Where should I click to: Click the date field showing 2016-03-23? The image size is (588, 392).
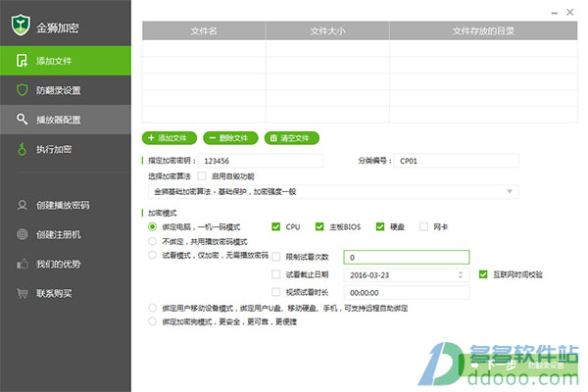point(407,274)
